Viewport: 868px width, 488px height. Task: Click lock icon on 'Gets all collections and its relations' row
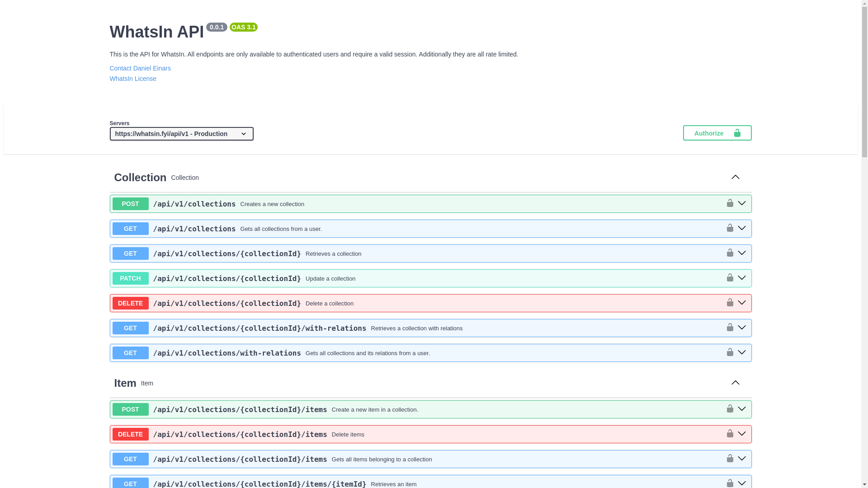point(730,352)
